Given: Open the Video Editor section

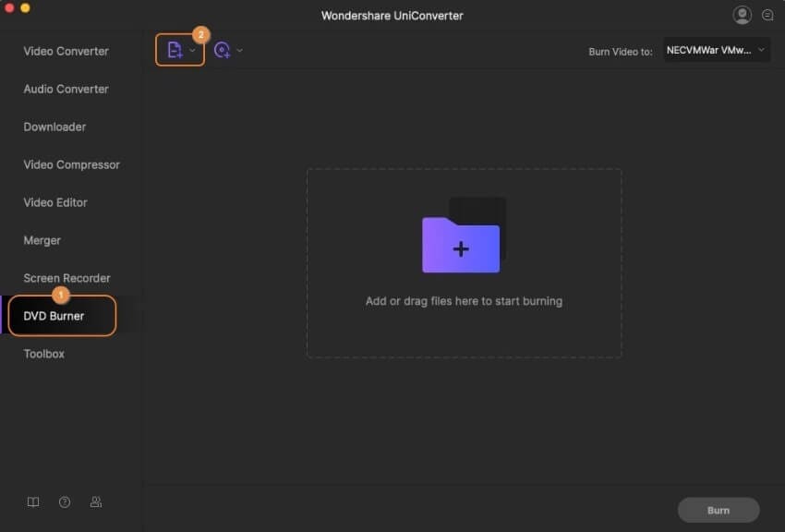Looking at the screenshot, I should (55, 202).
